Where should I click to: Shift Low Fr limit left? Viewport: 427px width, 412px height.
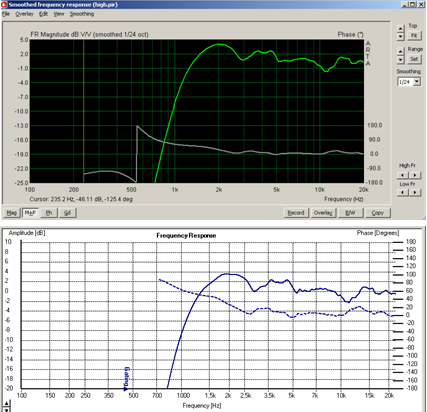pyautogui.click(x=403, y=192)
